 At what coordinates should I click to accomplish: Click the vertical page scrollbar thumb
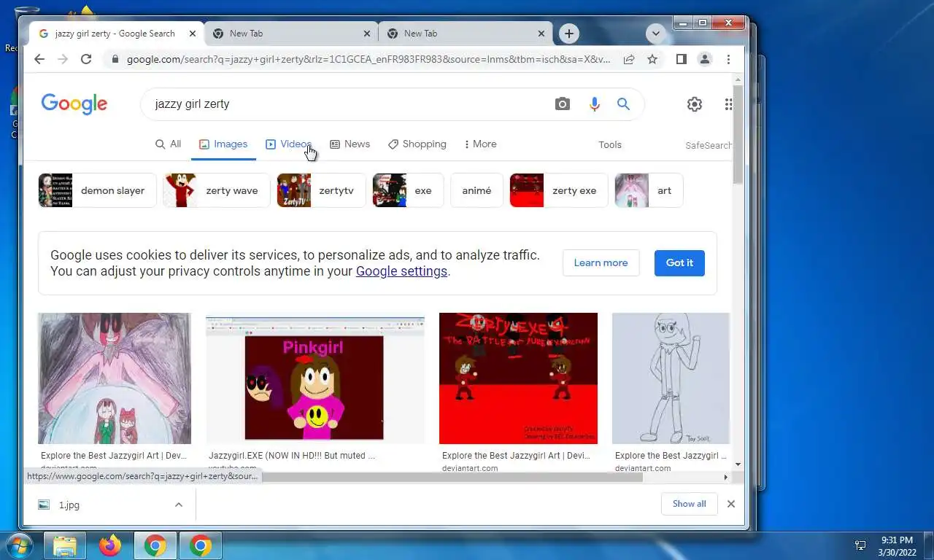[x=738, y=135]
